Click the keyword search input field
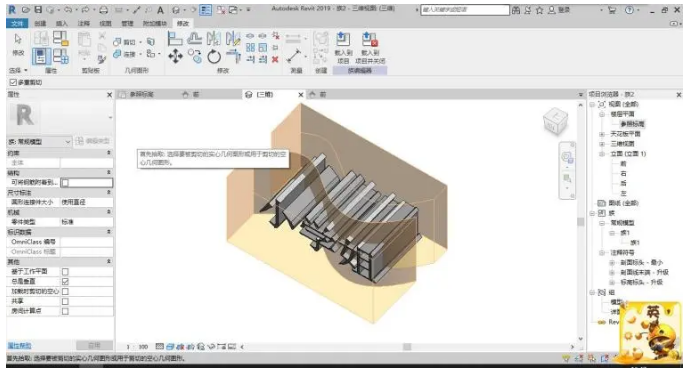This screenshot has width=689, height=371. click(464, 10)
